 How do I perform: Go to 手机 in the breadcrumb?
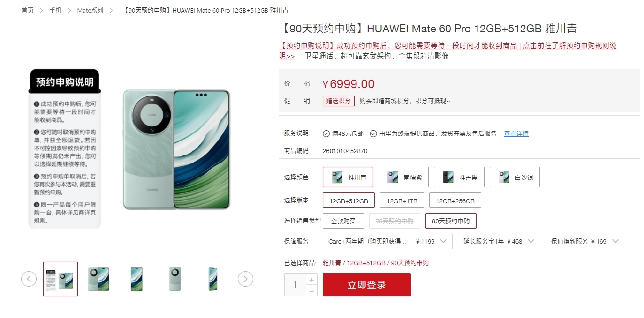coord(55,10)
